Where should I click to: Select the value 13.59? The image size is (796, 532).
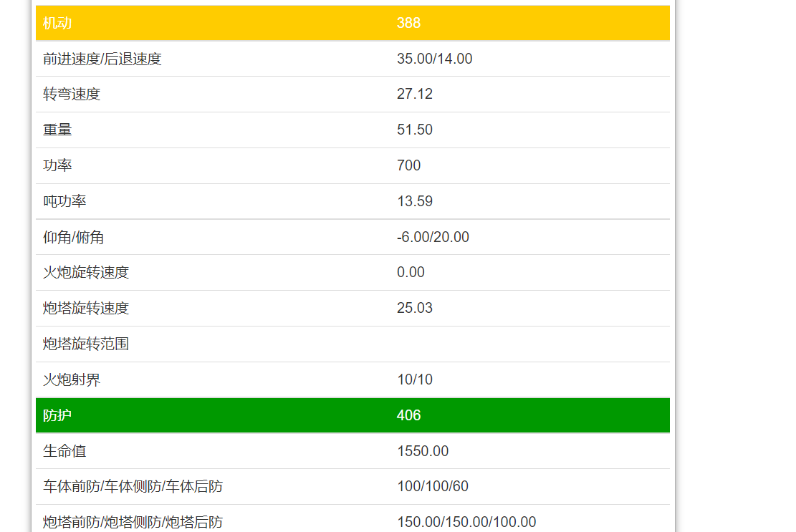coord(415,201)
